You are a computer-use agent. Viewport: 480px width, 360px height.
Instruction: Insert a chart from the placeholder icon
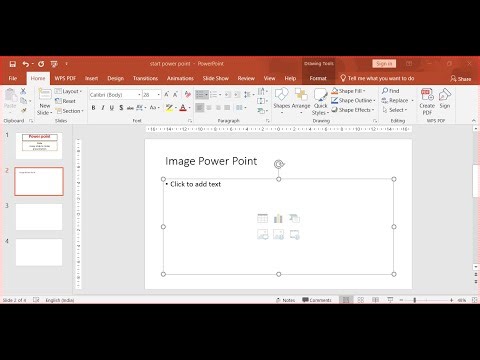click(x=278, y=218)
